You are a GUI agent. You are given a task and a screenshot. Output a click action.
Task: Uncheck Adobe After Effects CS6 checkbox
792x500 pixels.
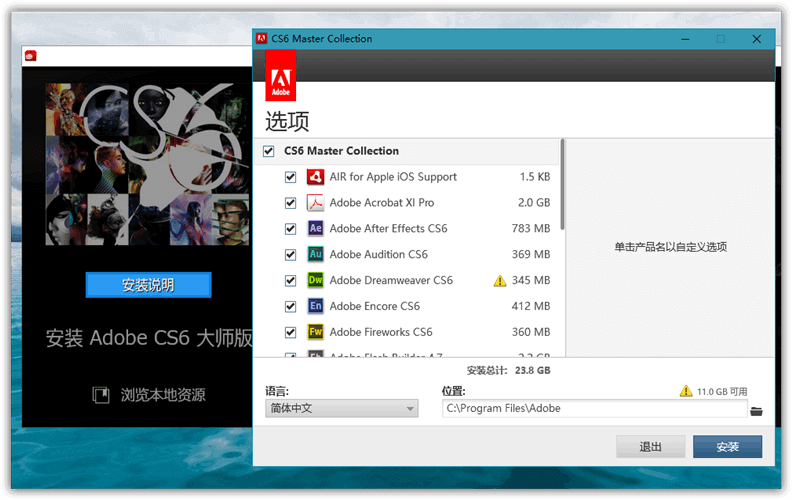pos(290,228)
